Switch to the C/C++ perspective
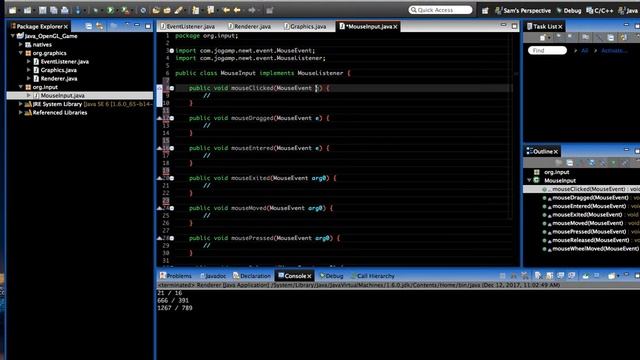 coord(600,11)
